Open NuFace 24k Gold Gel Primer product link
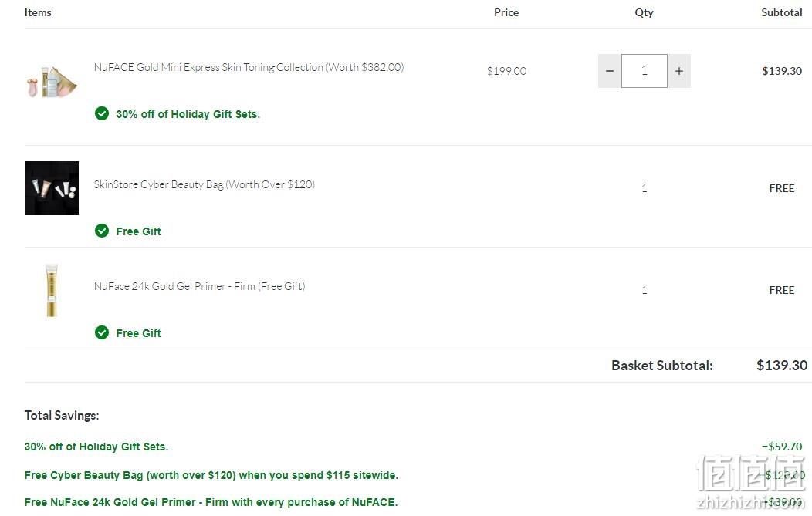 [199, 286]
